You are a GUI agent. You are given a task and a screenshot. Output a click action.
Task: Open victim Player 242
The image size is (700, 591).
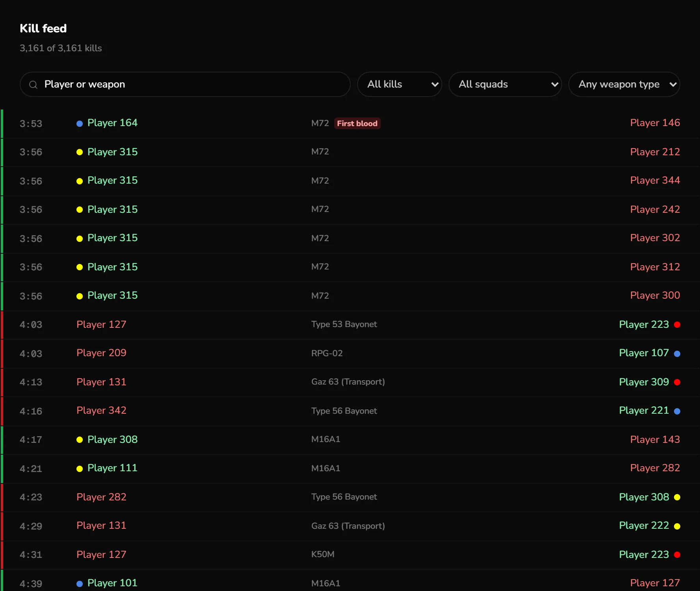pos(655,210)
